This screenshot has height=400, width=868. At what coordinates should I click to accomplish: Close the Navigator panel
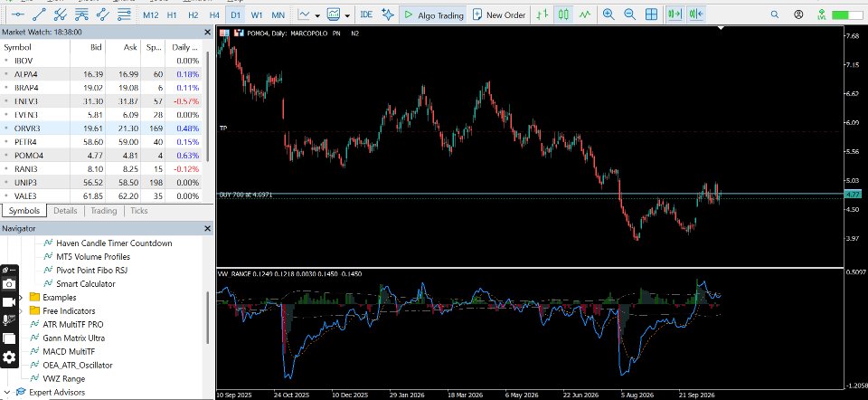click(208, 228)
